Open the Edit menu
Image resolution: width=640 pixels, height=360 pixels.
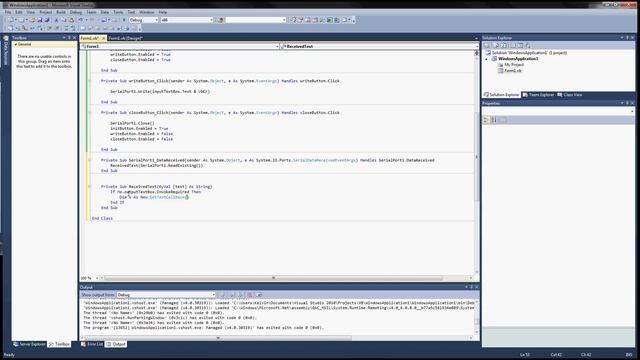[x=19, y=12]
